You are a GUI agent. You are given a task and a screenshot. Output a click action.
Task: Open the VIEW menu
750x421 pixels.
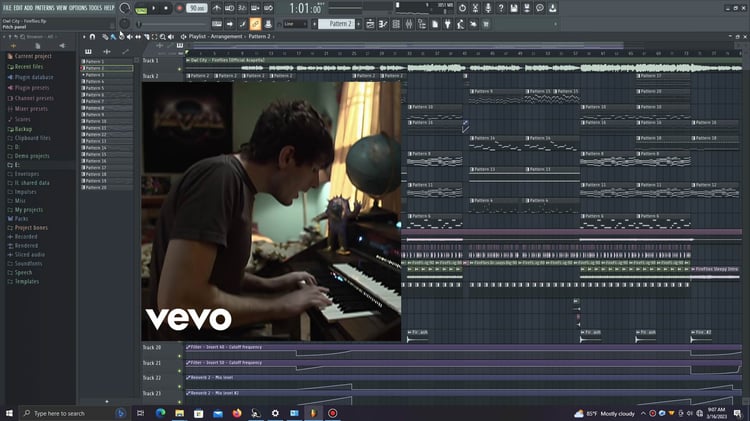tap(62, 8)
